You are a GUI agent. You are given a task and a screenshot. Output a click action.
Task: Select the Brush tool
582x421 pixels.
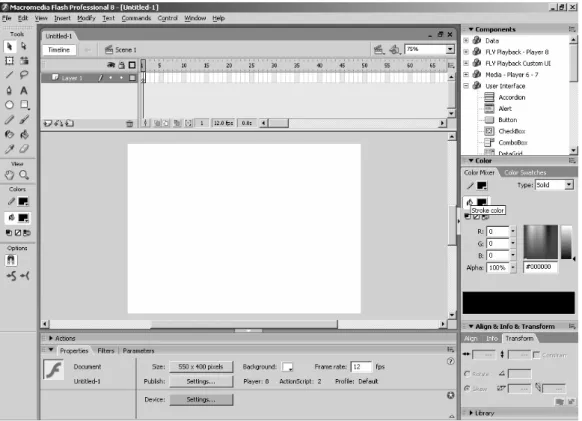[24, 120]
